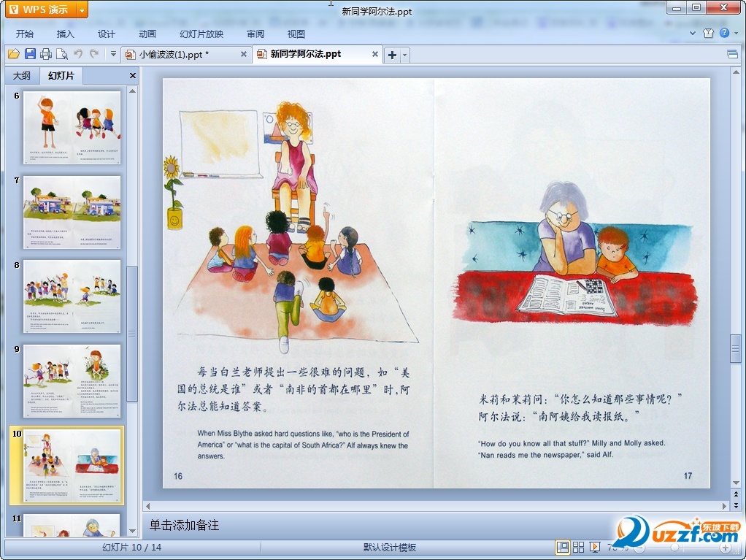Open the 设计 ribbon tab

(x=107, y=34)
